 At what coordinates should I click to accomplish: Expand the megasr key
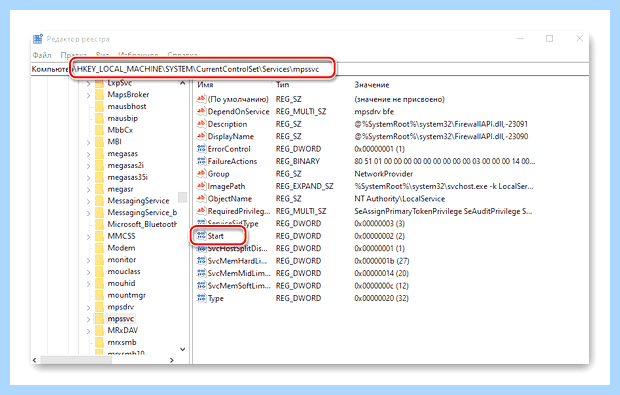89,189
